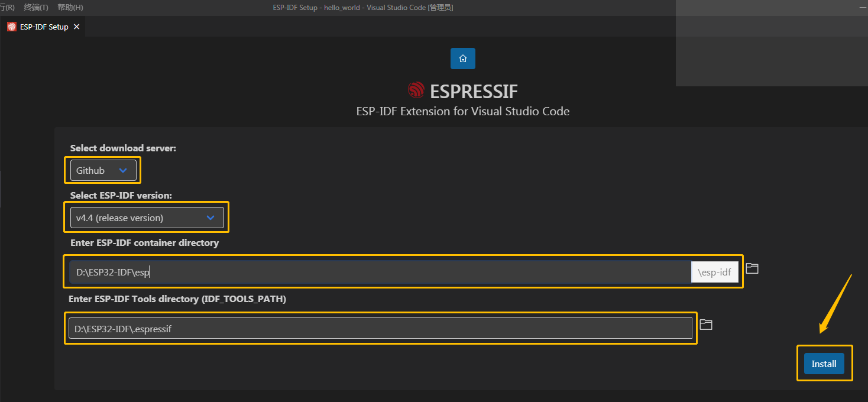Open folder picker beside the container directory field
The image size is (868, 402).
(752, 268)
